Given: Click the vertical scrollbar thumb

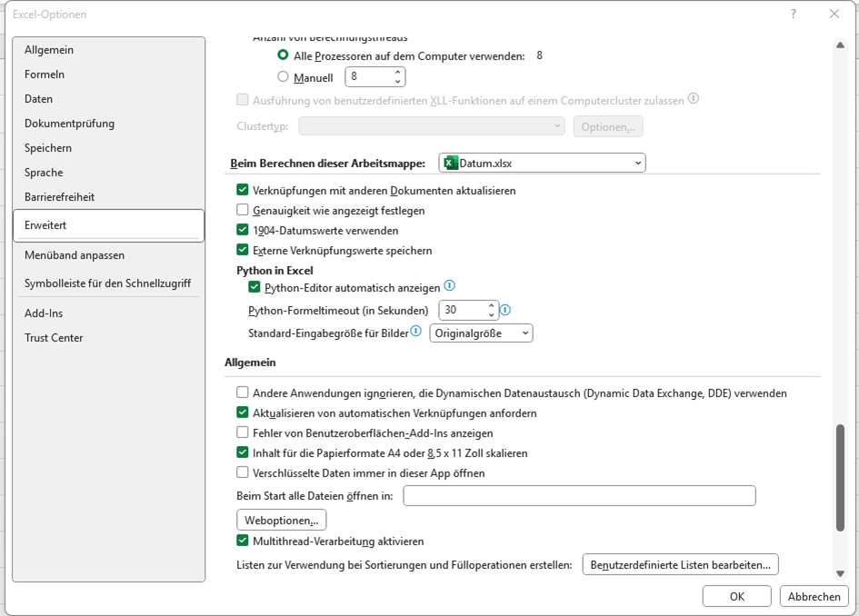Looking at the screenshot, I should tap(839, 477).
